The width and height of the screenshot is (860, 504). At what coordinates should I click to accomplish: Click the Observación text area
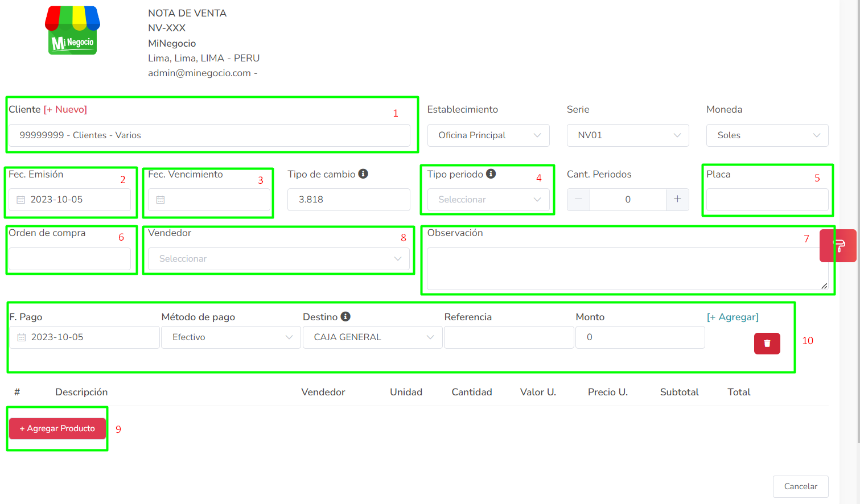pos(628,268)
